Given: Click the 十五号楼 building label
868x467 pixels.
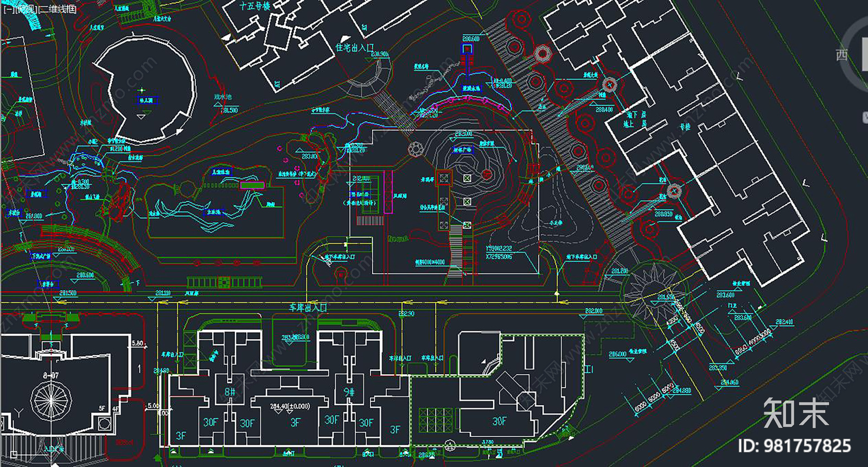Looking at the screenshot, I should coord(254,6).
